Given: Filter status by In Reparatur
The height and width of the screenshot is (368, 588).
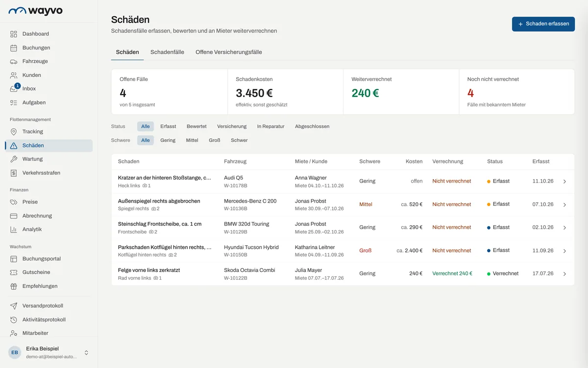Looking at the screenshot, I should pos(271,126).
